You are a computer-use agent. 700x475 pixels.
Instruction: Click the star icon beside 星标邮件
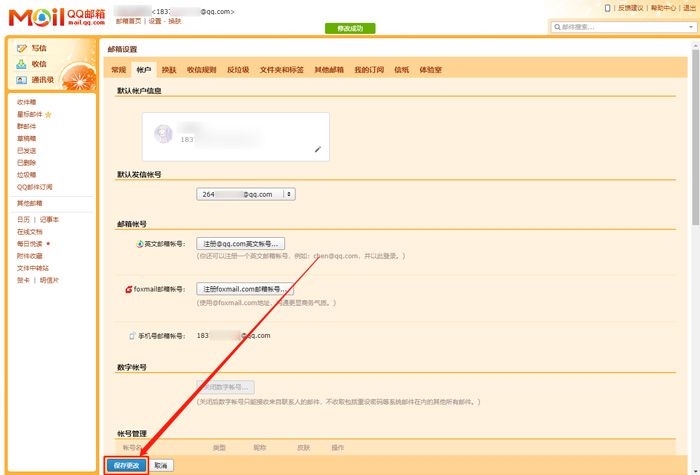click(48, 115)
